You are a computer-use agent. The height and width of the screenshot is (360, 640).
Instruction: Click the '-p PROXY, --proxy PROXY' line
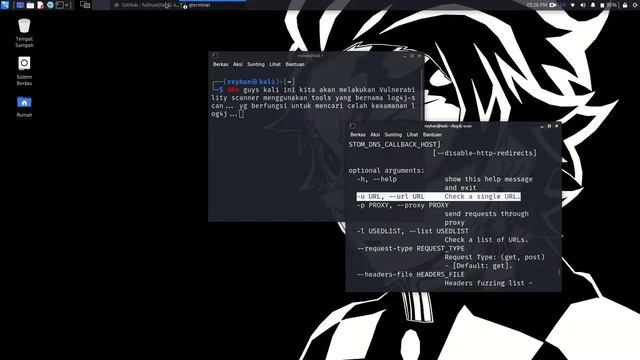(402, 205)
